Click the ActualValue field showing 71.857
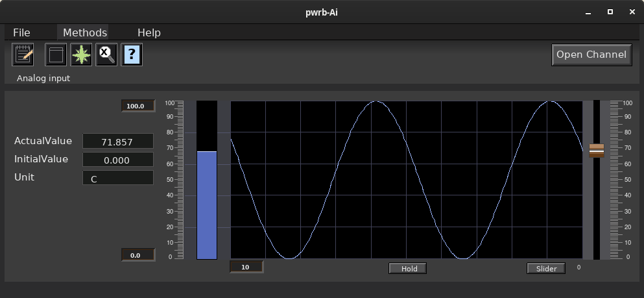The width and height of the screenshot is (644, 298). tap(117, 142)
